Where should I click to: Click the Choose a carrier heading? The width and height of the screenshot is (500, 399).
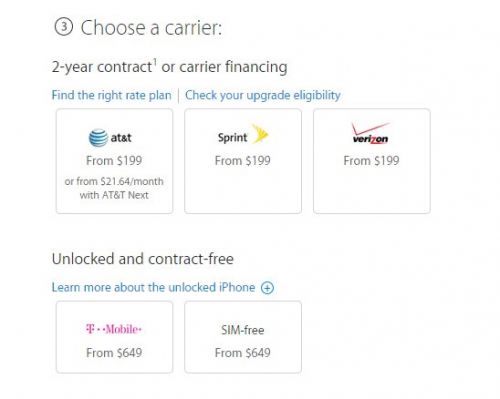[151, 28]
